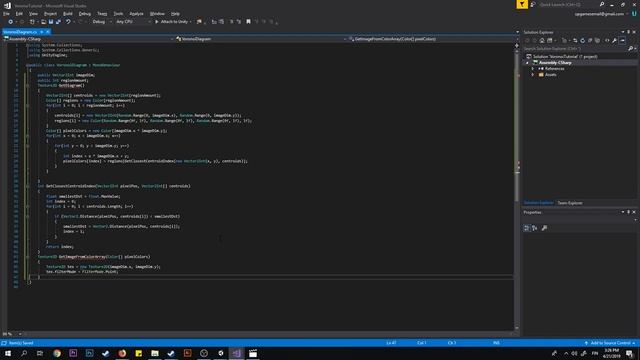
Task: Click Solution Explorer Refresh icon
Action: click(582, 40)
